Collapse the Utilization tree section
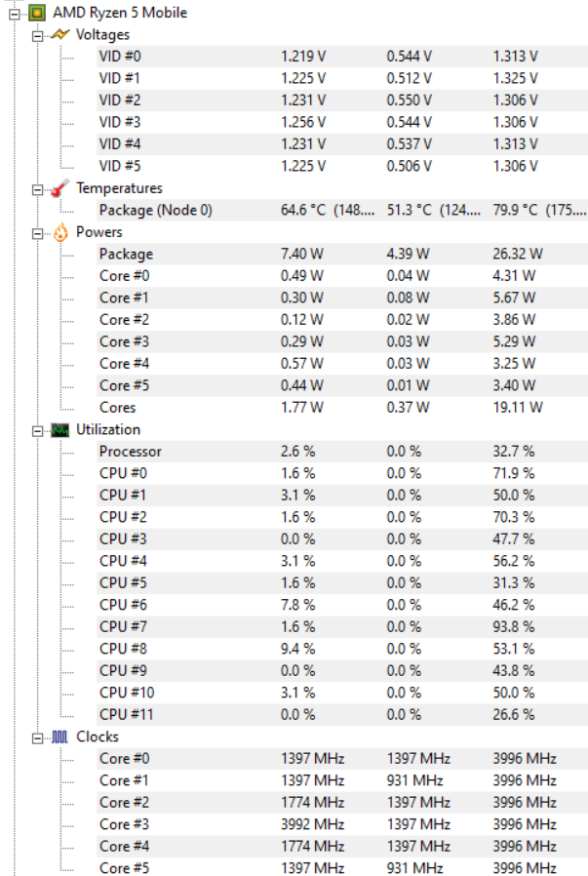 [38, 429]
